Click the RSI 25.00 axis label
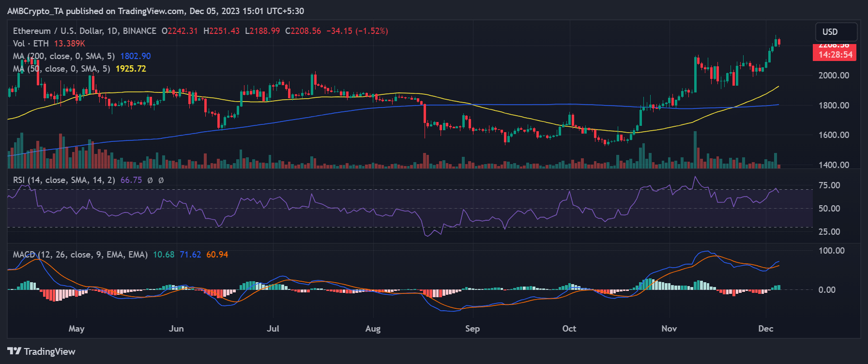Image resolution: width=868 pixels, height=364 pixels. tap(829, 232)
